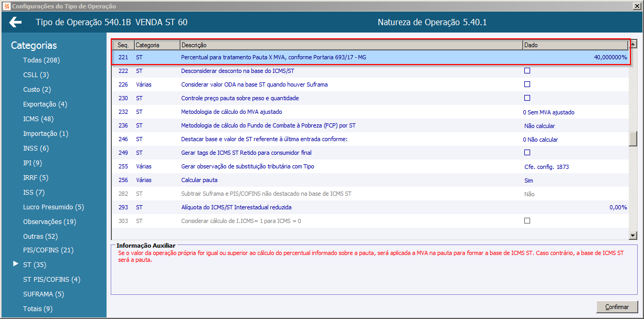
Task: Click sequence number 226
Action: (x=123, y=84)
